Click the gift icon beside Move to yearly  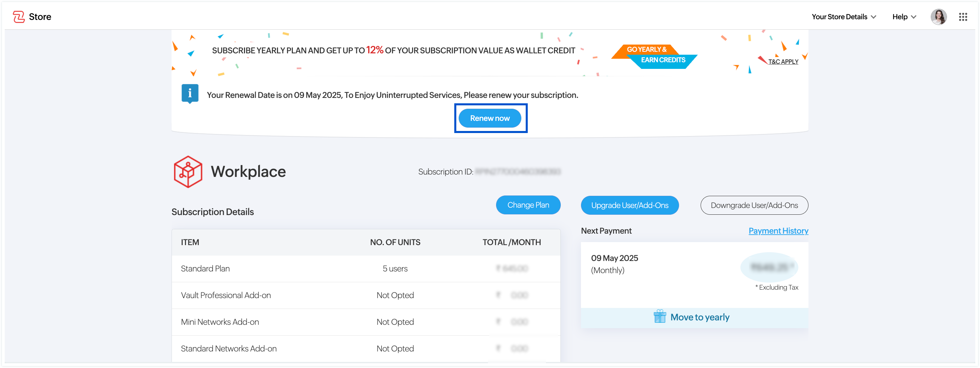coord(659,316)
